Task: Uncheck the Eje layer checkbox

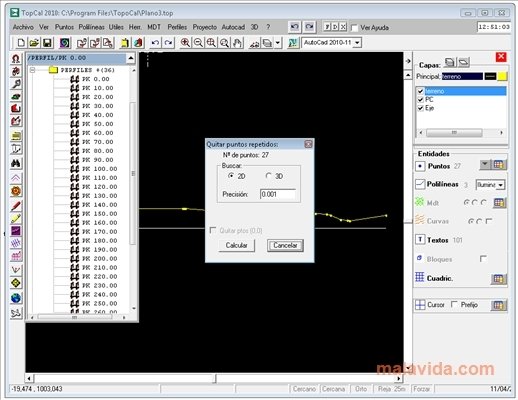Action: [x=420, y=108]
